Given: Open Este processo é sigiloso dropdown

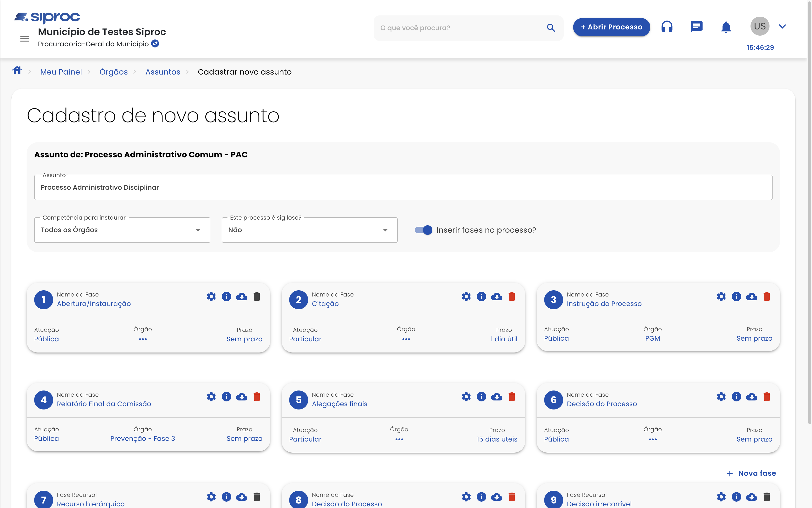Looking at the screenshot, I should [309, 230].
